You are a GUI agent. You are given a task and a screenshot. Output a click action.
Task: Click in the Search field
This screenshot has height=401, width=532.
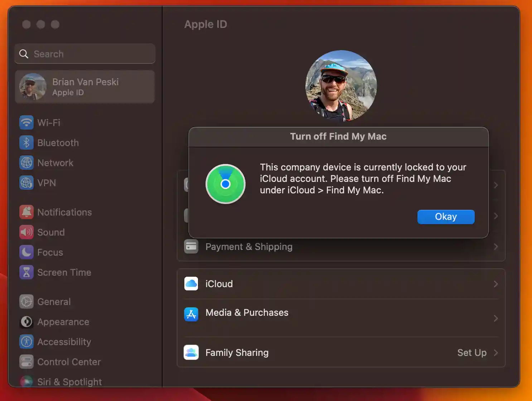pyautogui.click(x=90, y=54)
